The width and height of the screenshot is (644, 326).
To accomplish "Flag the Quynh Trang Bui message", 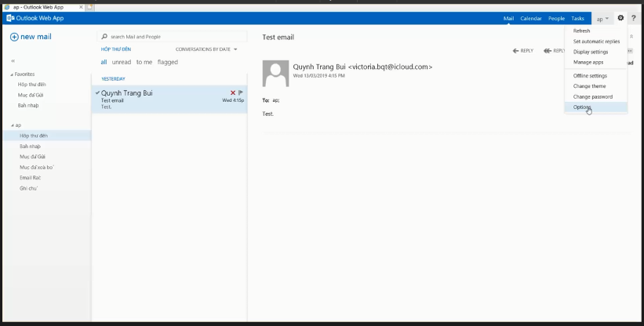I will pos(241,92).
